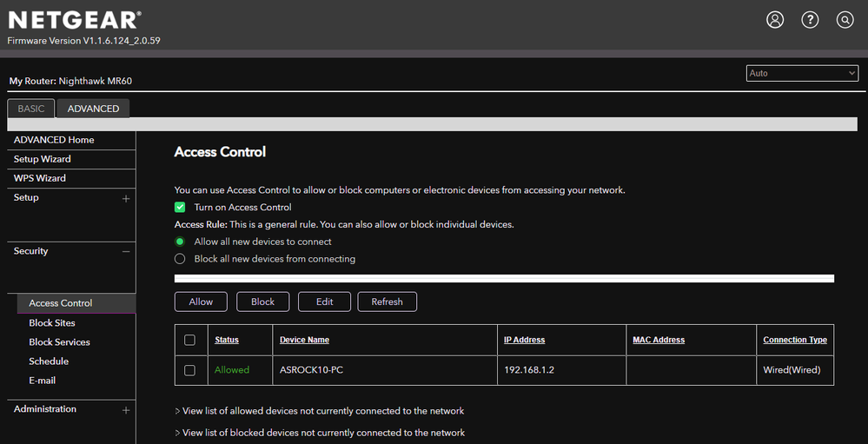Click the Allowed status text
Screen dimensions: 868x444
click(232, 370)
